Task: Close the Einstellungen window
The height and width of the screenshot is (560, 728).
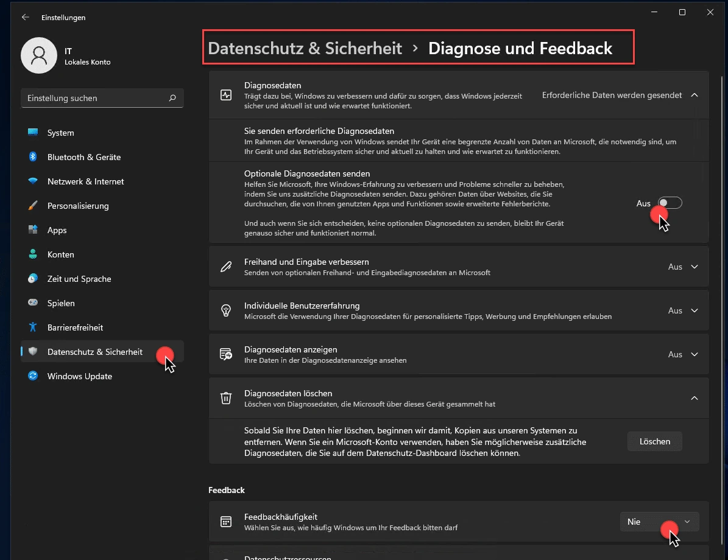Action: 710,12
